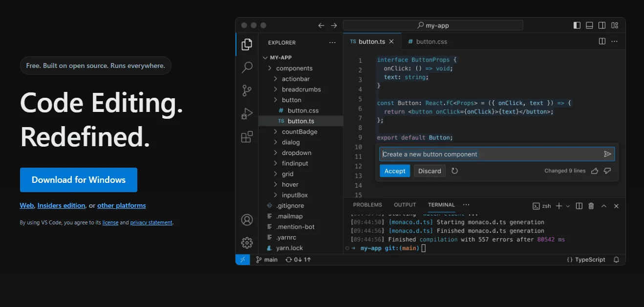This screenshot has width=644, height=307.
Task: Open notifications via the bell icon
Action: pos(616,260)
